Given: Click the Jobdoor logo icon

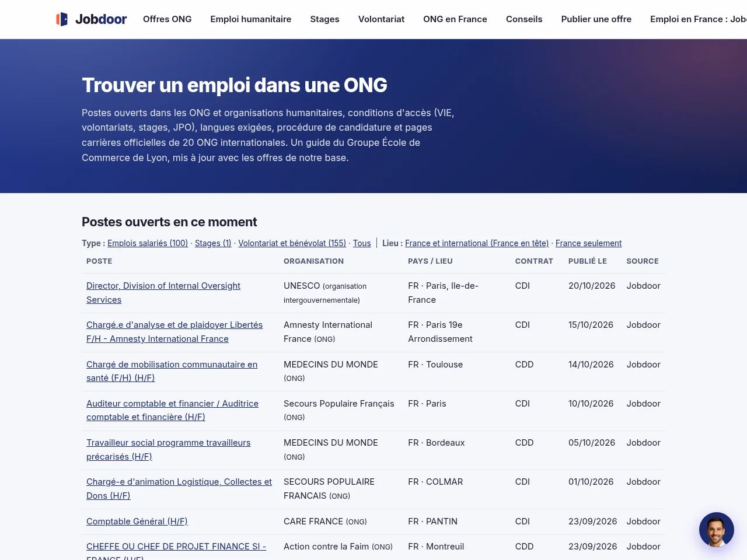Looking at the screenshot, I should point(62,19).
